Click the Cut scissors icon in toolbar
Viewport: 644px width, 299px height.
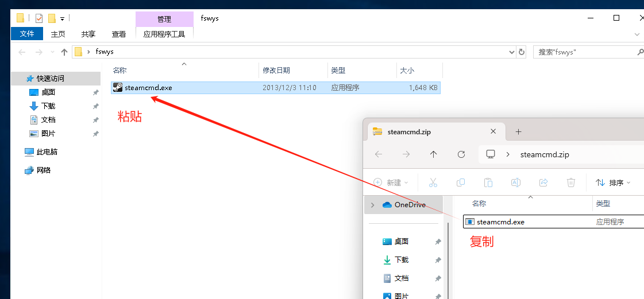[x=433, y=182]
